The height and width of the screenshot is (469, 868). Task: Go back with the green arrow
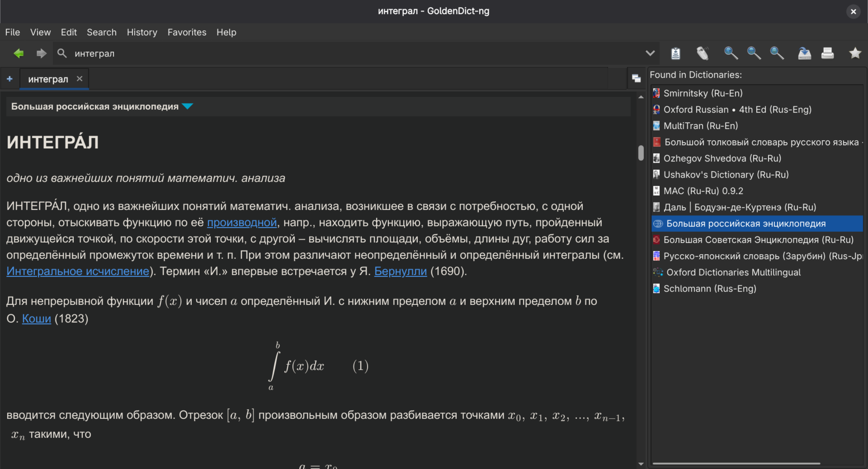(x=18, y=53)
